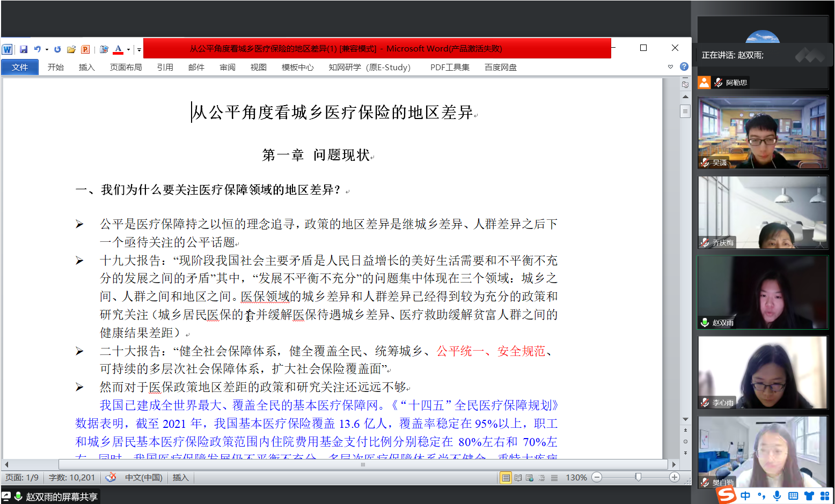Click the PowerPoint export icon
The height and width of the screenshot is (504, 835).
tap(85, 49)
